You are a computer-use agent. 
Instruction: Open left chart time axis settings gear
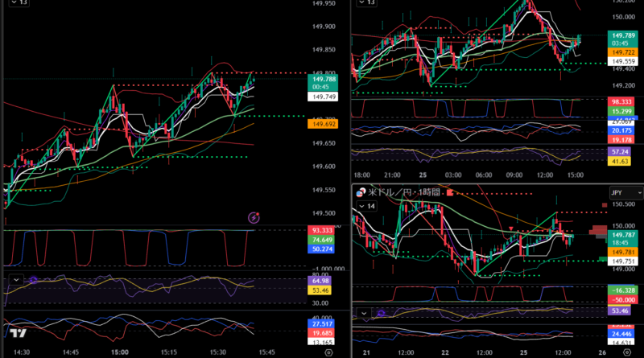(x=328, y=352)
